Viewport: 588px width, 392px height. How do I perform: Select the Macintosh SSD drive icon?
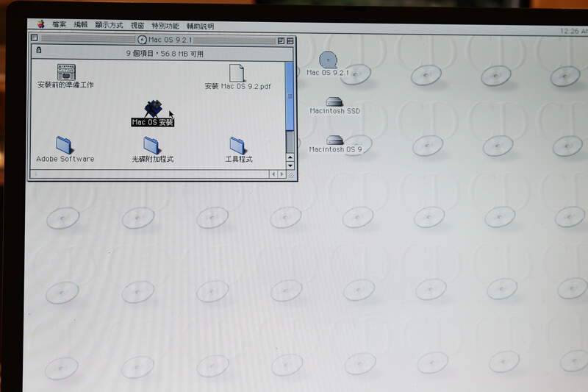point(334,101)
